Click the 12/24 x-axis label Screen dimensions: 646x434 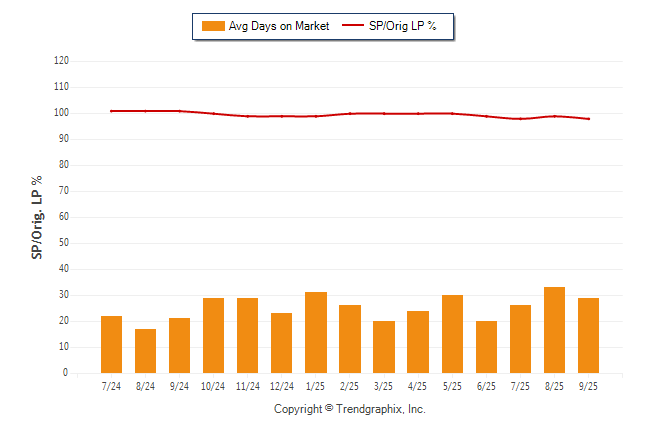click(x=281, y=385)
